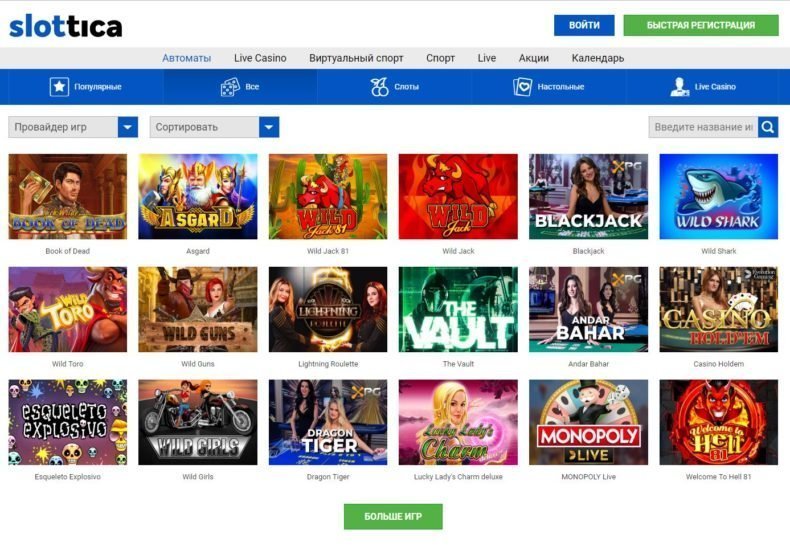Click the star icon for Популярные
This screenshot has height=546, width=790.
click(x=59, y=87)
